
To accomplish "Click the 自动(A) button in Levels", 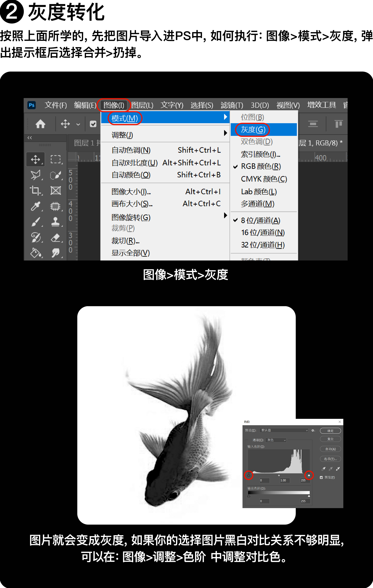I will (330, 449).
